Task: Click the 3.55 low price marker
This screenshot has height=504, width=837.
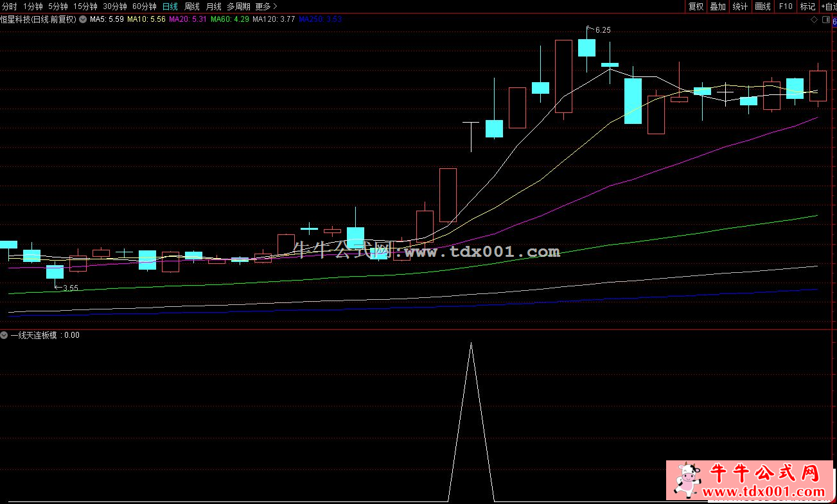Action: pyautogui.click(x=70, y=288)
